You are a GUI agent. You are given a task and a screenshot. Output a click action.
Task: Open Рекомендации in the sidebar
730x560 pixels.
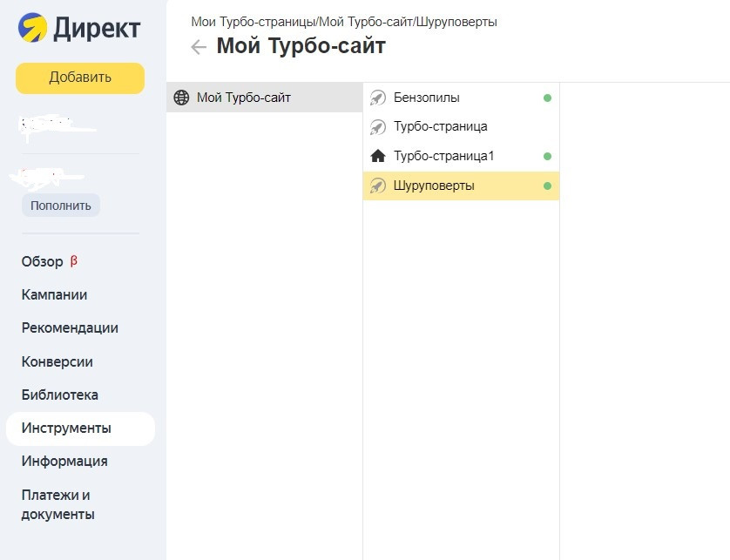70,328
